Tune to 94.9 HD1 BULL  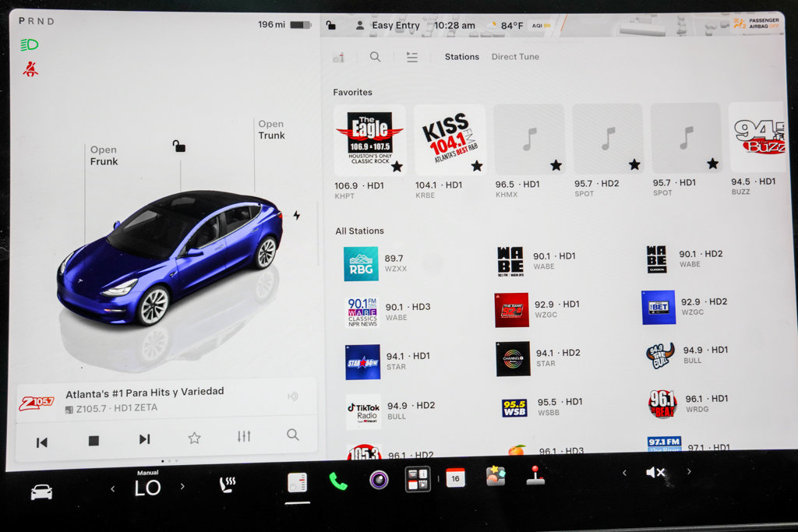click(x=687, y=355)
